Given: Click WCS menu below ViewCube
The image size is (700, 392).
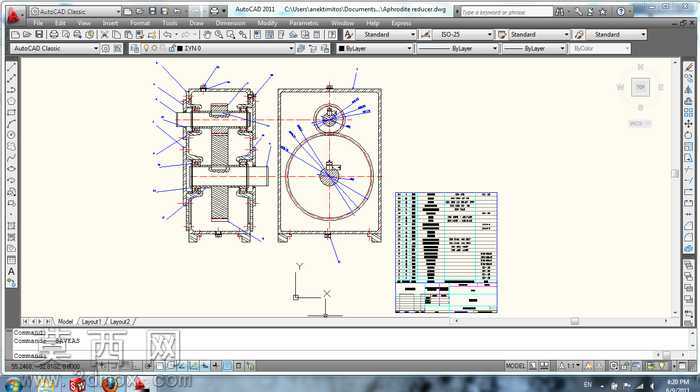Looking at the screenshot, I should 640,124.
